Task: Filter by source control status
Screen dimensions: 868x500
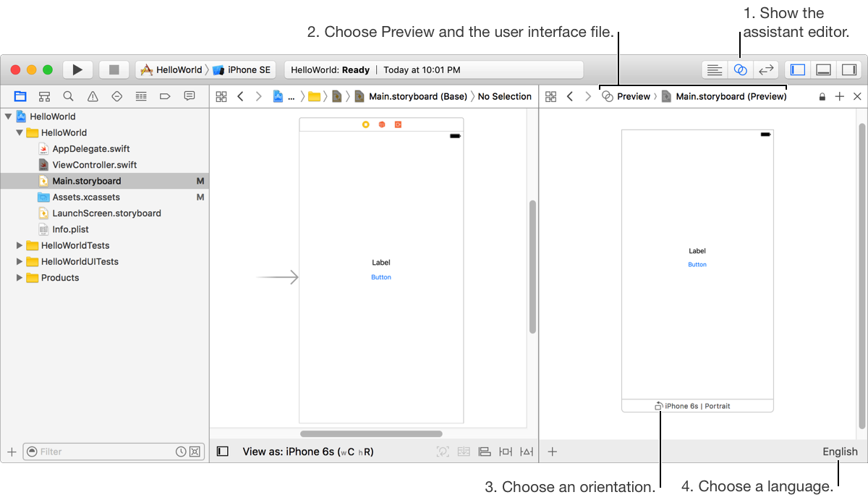Action: tap(194, 452)
